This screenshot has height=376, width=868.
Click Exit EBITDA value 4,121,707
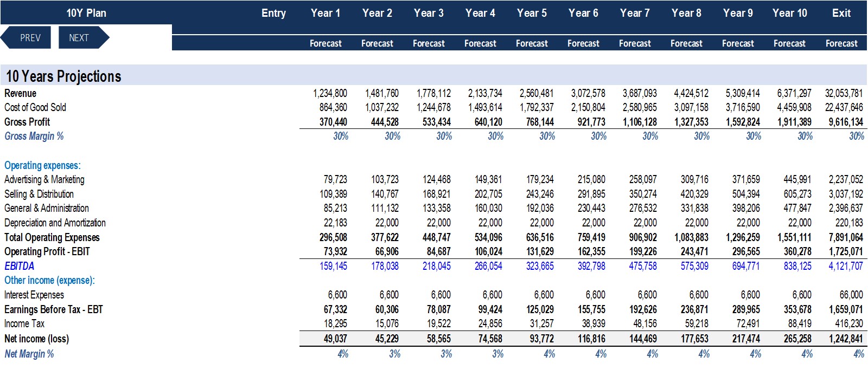click(x=845, y=266)
